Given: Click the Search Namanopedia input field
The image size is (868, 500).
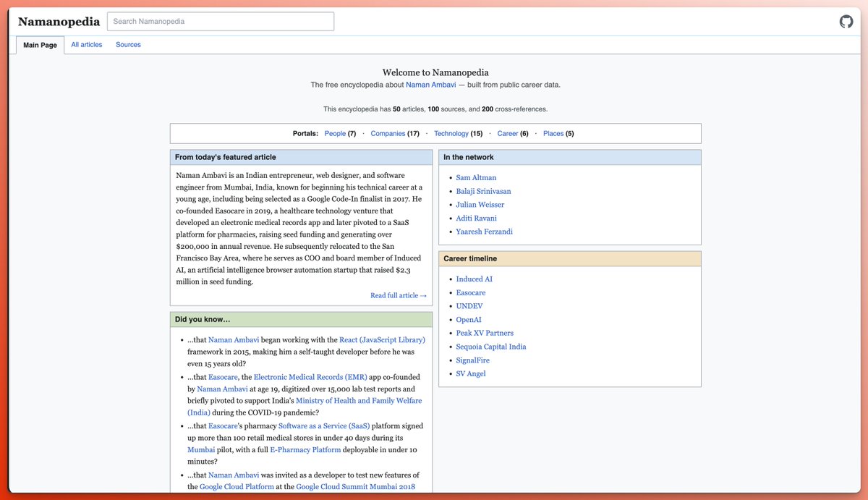Looking at the screenshot, I should pyautogui.click(x=221, y=22).
